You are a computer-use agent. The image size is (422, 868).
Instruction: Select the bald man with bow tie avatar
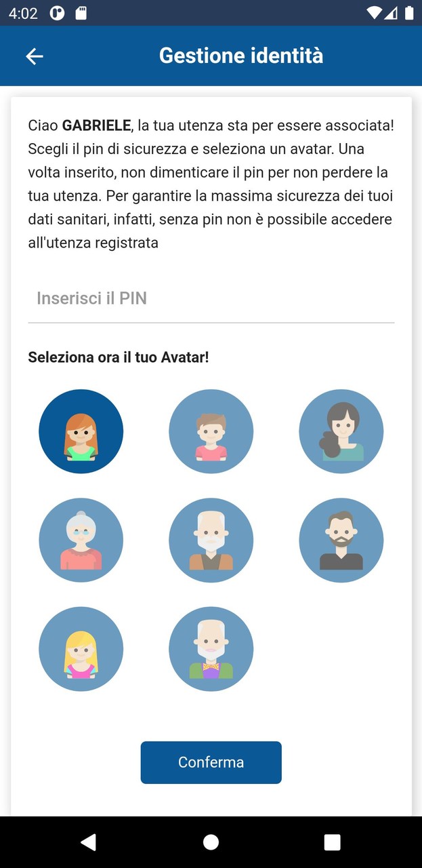211,648
